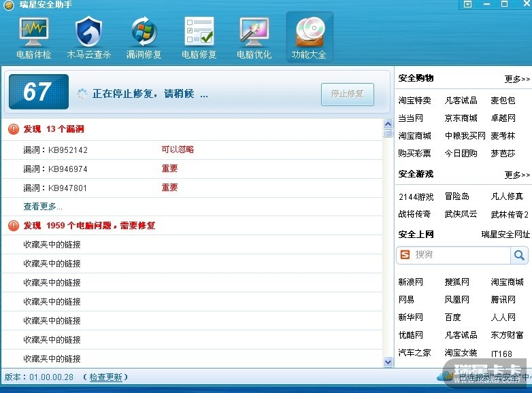Open 今日团购 link

point(461,153)
